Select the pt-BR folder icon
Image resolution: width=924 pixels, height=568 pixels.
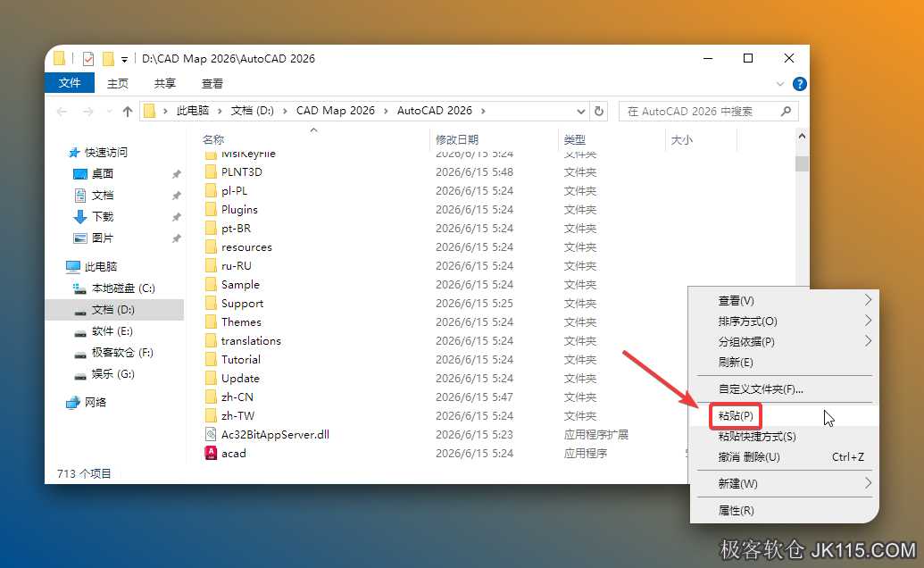point(211,228)
